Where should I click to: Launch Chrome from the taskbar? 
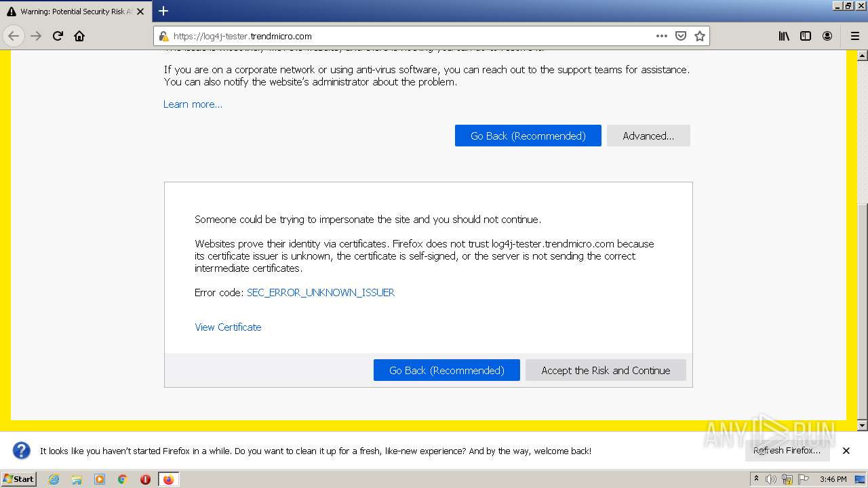pyautogui.click(x=123, y=479)
